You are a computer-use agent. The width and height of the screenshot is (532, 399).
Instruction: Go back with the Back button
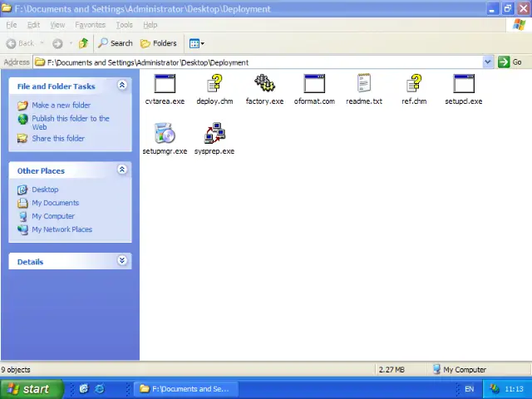20,43
